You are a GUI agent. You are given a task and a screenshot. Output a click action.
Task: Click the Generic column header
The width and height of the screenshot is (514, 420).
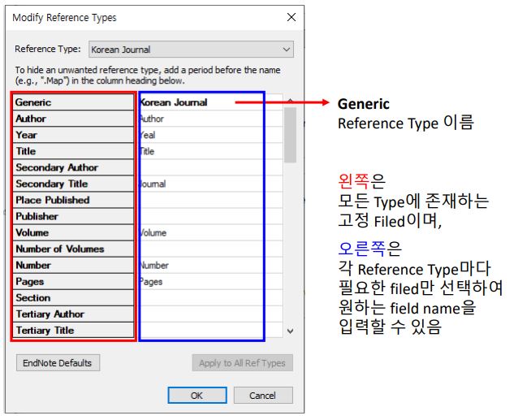(73, 102)
